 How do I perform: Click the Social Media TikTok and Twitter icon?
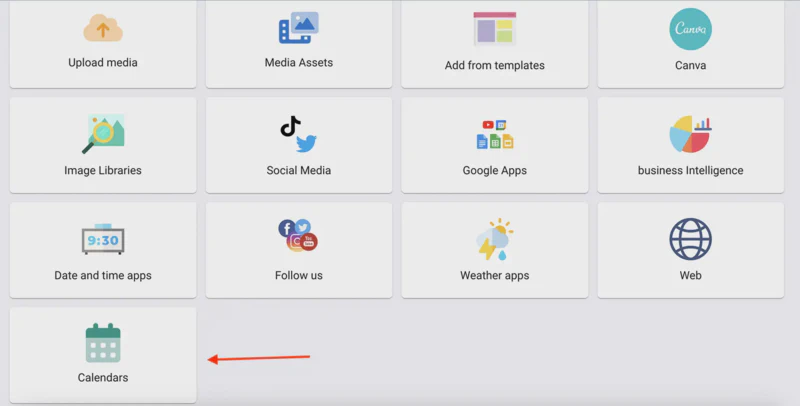[x=298, y=135]
